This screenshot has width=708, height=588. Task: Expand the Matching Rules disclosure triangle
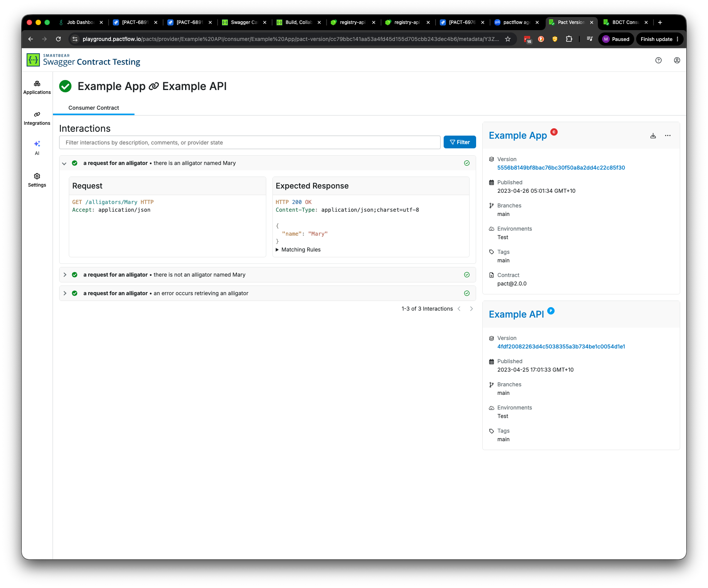pos(277,250)
